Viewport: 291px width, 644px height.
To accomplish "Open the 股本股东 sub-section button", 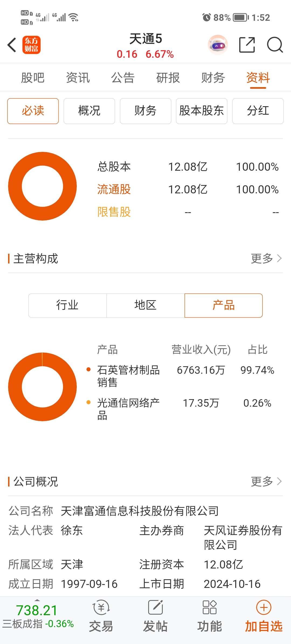I will click(202, 111).
